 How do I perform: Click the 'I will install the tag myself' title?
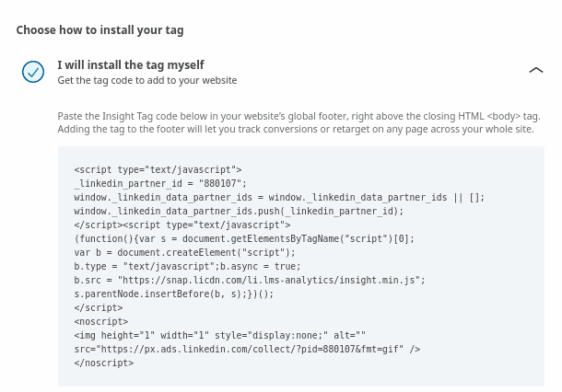(x=131, y=64)
